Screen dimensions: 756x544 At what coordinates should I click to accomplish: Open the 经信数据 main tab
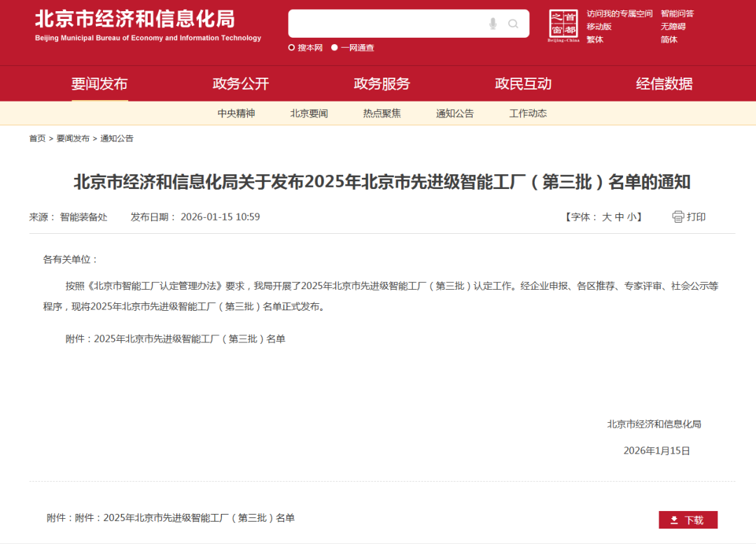(664, 84)
